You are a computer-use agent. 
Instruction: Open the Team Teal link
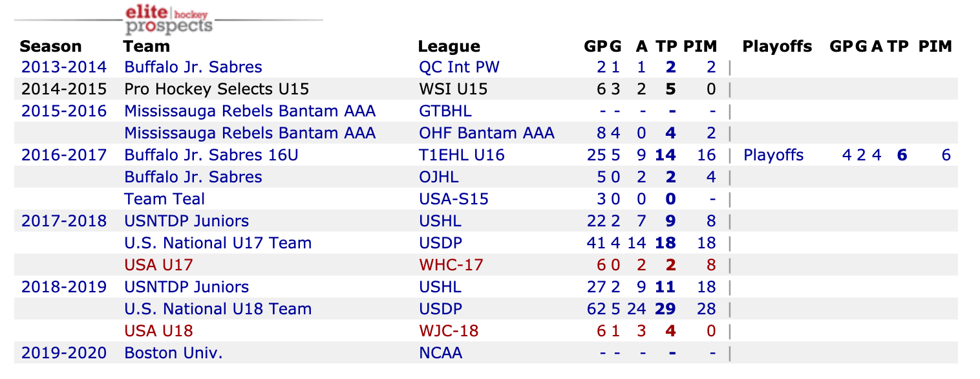(x=164, y=199)
